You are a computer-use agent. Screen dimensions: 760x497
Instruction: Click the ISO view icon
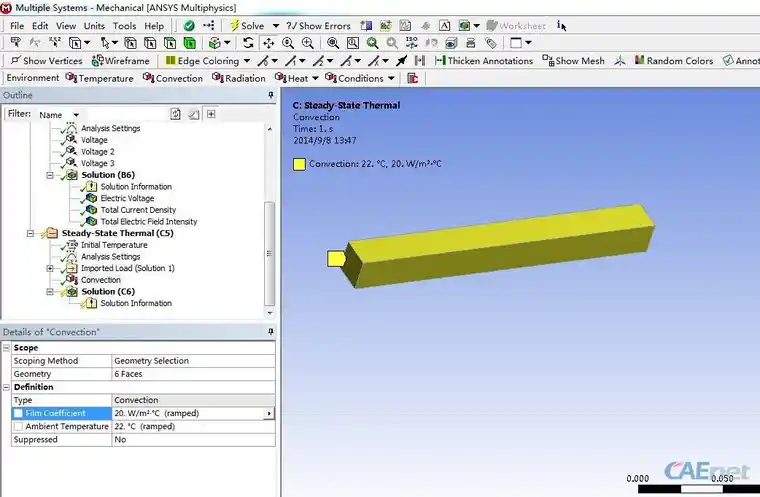[x=412, y=43]
